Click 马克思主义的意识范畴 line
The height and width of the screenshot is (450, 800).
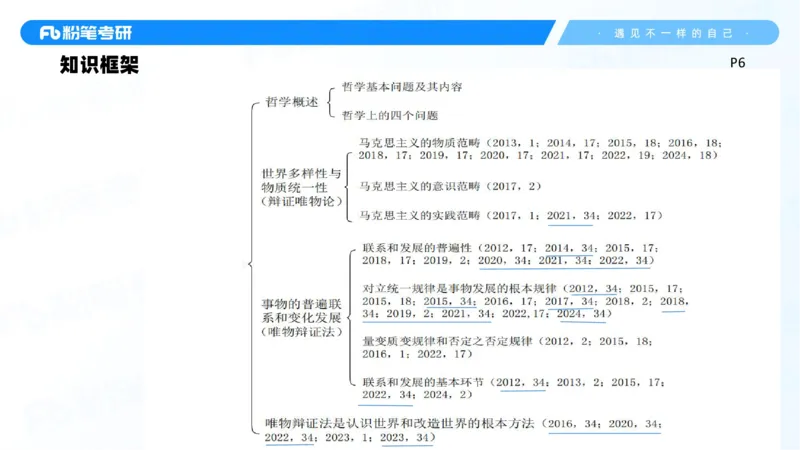[450, 186]
